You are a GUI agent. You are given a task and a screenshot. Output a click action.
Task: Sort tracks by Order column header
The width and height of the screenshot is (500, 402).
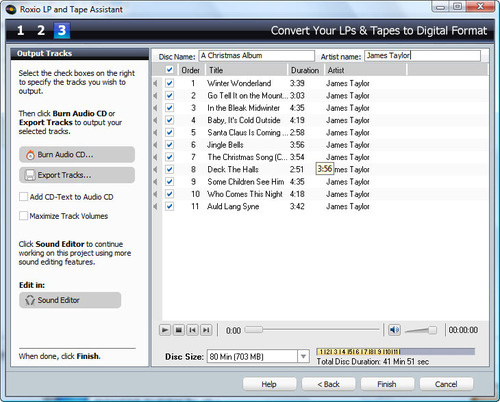pos(191,70)
